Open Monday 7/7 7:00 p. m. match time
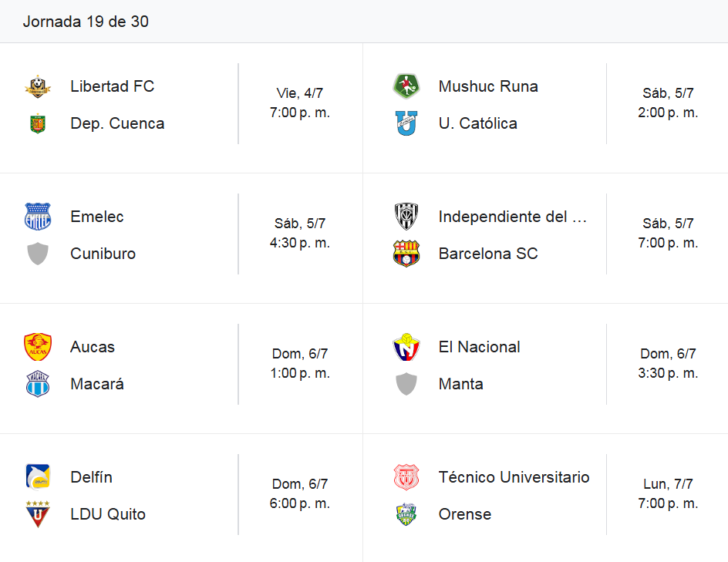This screenshot has height=562, width=728. (668, 494)
